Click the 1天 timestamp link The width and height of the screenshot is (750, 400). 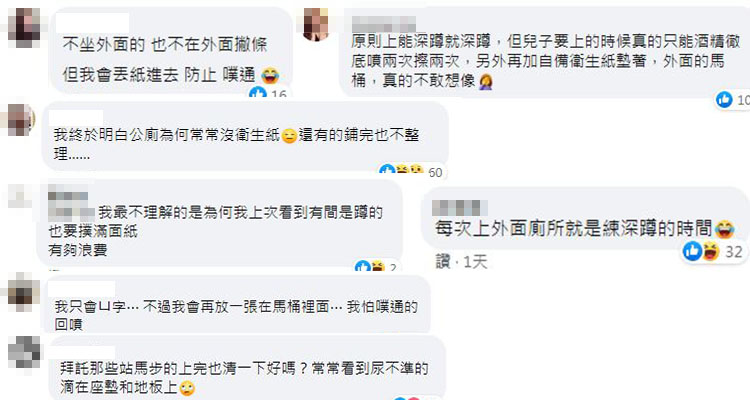[x=475, y=262]
